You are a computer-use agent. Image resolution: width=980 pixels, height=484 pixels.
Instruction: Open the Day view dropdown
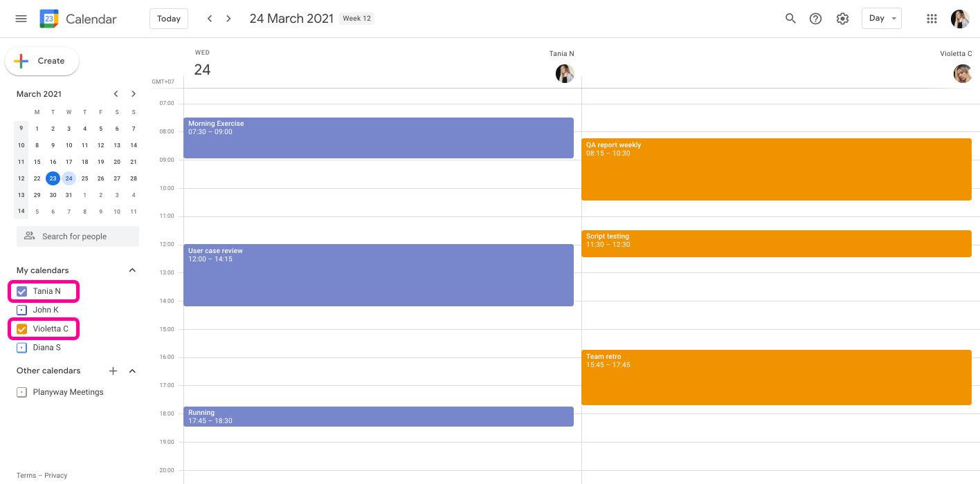point(881,19)
